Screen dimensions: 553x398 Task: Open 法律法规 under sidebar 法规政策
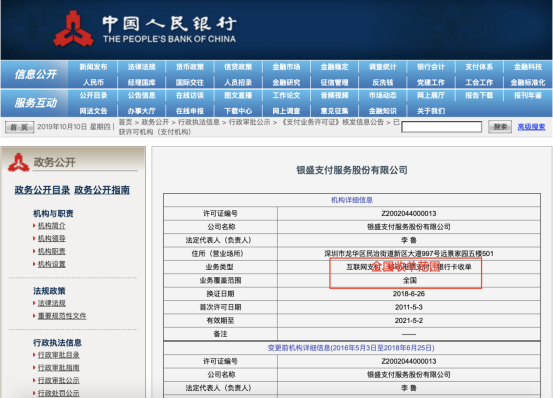pyautogui.click(x=51, y=303)
